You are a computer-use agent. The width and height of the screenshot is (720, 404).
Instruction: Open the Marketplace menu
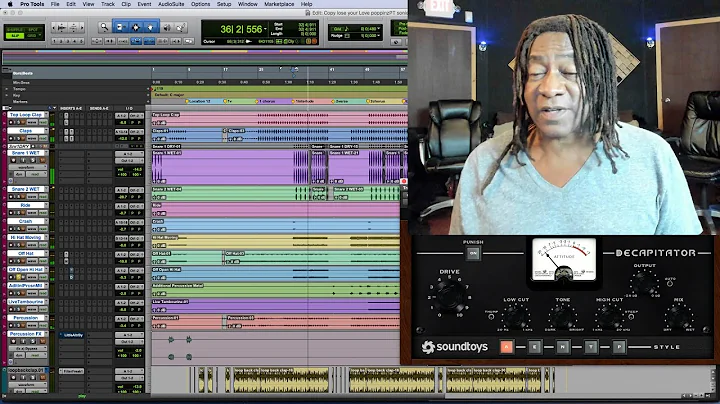pyautogui.click(x=279, y=4)
